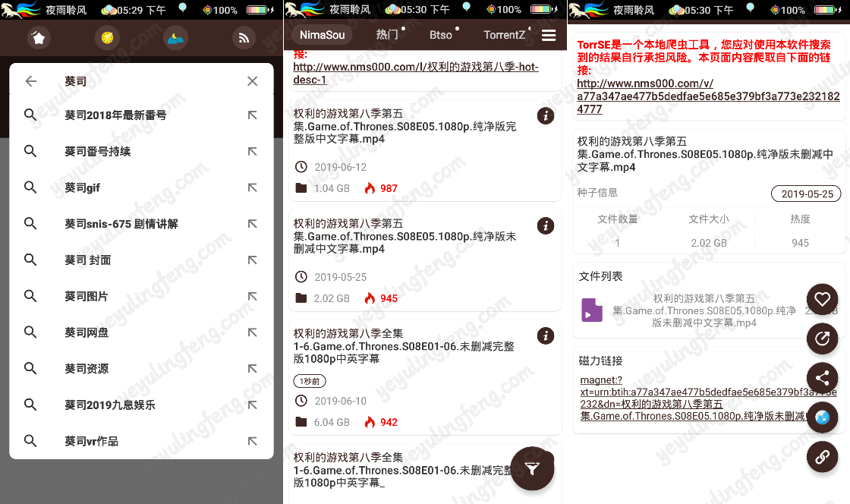The height and width of the screenshot is (504, 850).
Task: Search icon beside 葵司gif suggestion
Action: [30, 187]
